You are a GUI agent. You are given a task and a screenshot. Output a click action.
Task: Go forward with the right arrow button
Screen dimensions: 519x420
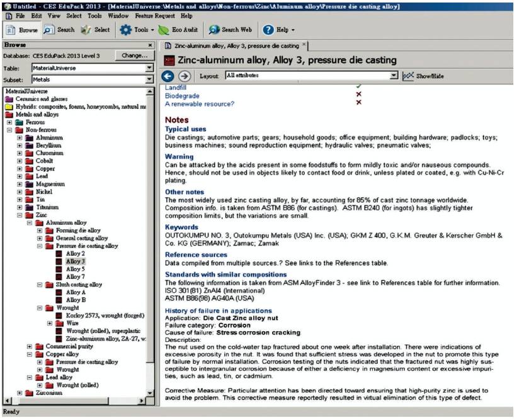[185, 76]
